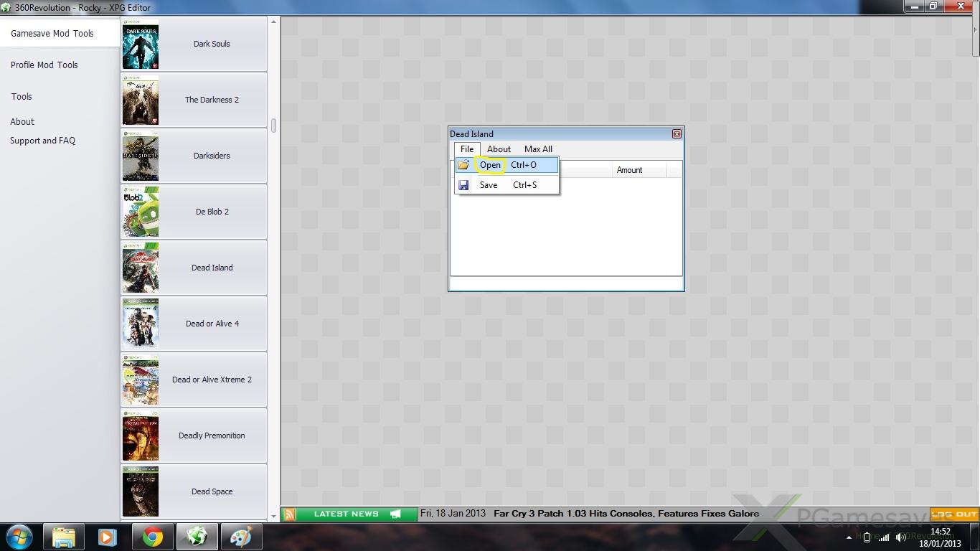
Task: Click the Open folder icon in File menu
Action: 463,165
